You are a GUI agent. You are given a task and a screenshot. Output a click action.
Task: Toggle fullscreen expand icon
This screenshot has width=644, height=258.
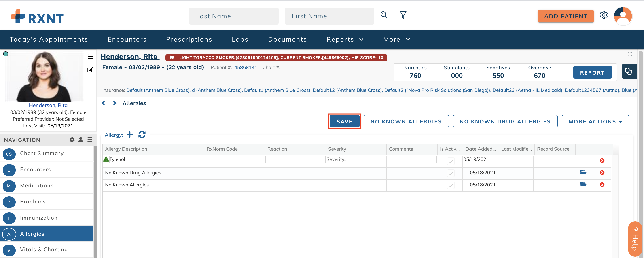[630, 54]
